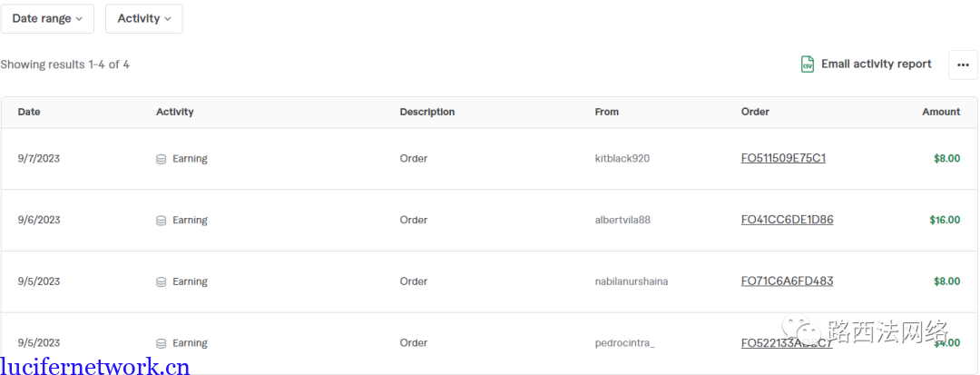
Task: Open order FO511509E75C1
Action: [783, 158]
